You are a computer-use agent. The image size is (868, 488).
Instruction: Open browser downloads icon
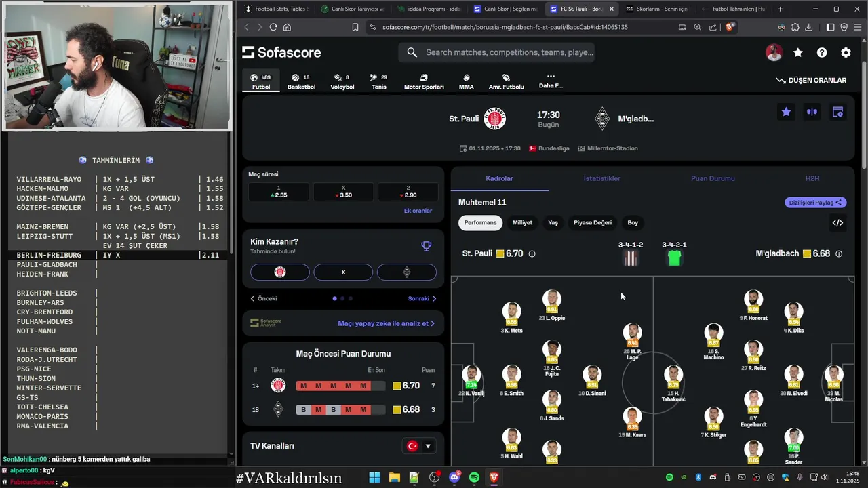(x=808, y=27)
